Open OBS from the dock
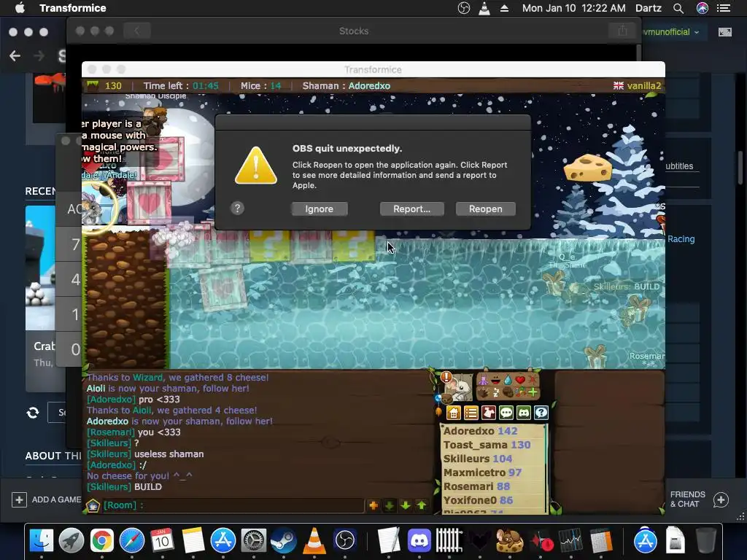This screenshot has width=747, height=560. tap(344, 540)
